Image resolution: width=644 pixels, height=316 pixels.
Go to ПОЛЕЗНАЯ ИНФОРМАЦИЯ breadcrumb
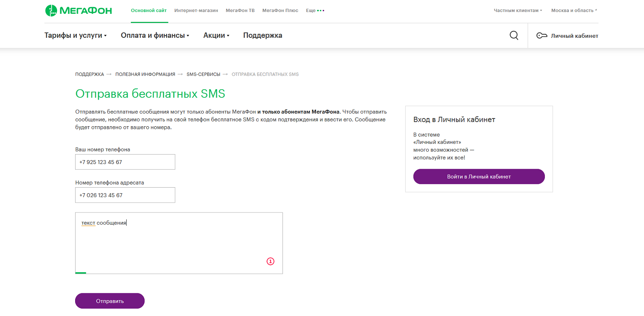click(145, 74)
